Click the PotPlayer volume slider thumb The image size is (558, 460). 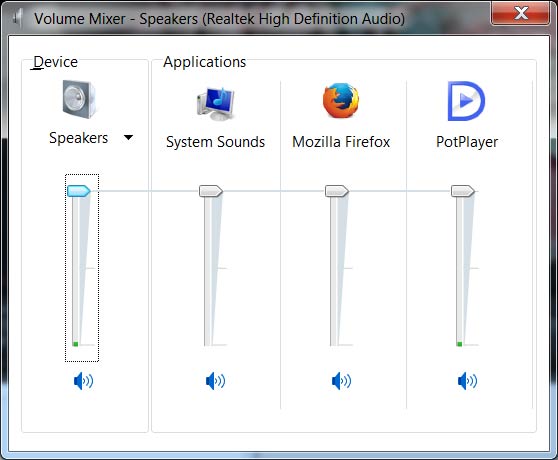(463, 191)
